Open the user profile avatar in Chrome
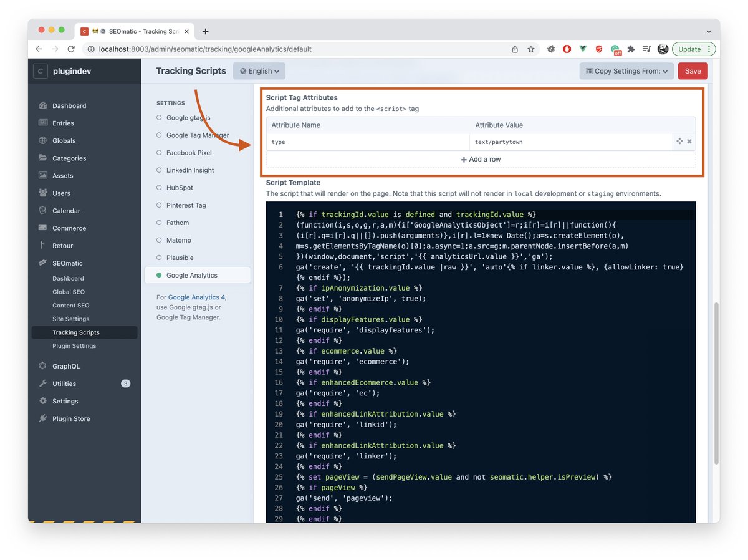This screenshot has width=748, height=560. [x=663, y=49]
